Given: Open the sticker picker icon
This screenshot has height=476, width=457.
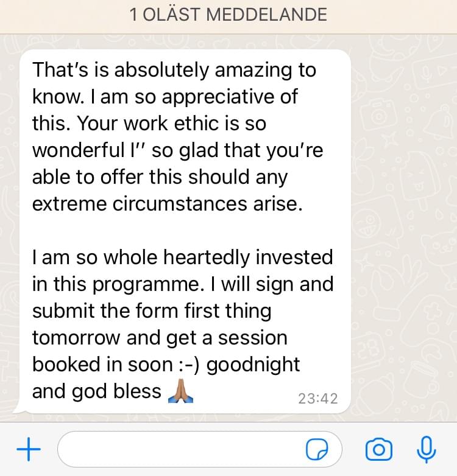Looking at the screenshot, I should 317,450.
